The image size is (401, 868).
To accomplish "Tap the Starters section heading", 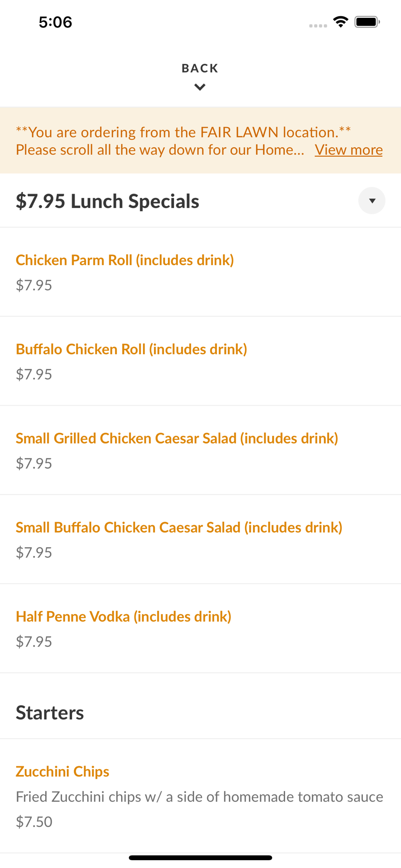I will (x=49, y=713).
